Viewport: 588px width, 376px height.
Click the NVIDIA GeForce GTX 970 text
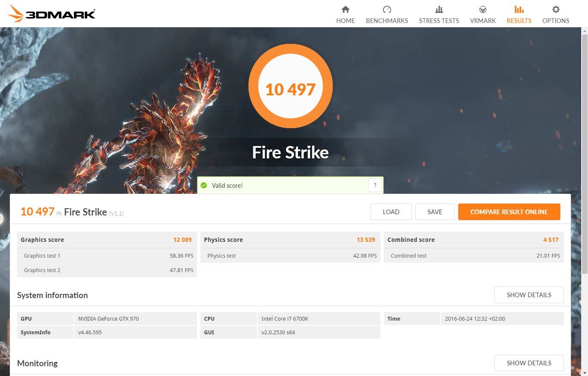pos(108,319)
